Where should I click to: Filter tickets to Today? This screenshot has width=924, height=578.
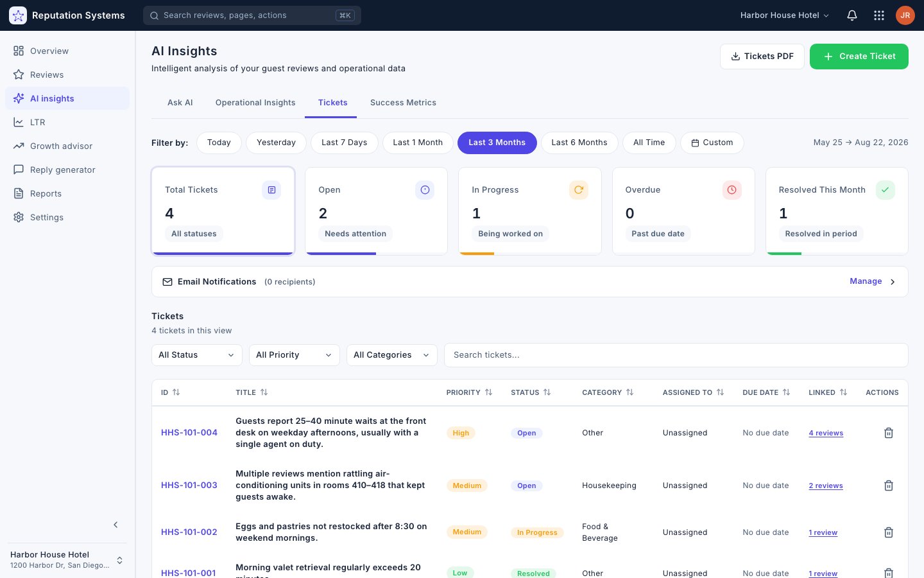219,143
